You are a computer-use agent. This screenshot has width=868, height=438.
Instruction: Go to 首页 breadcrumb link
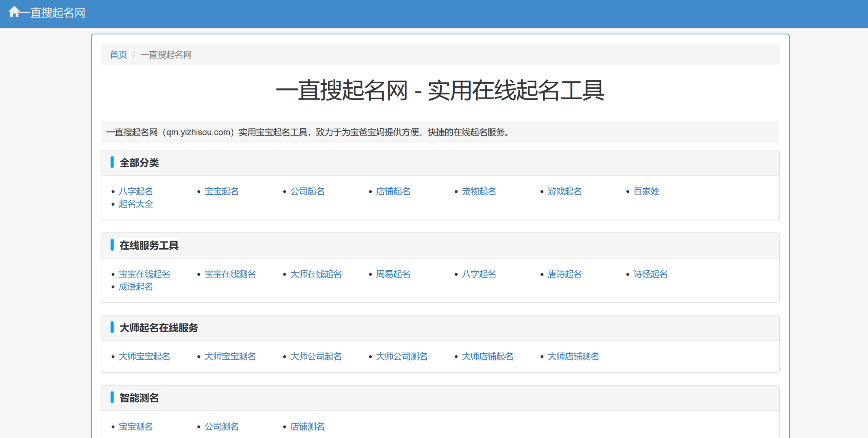click(x=119, y=55)
